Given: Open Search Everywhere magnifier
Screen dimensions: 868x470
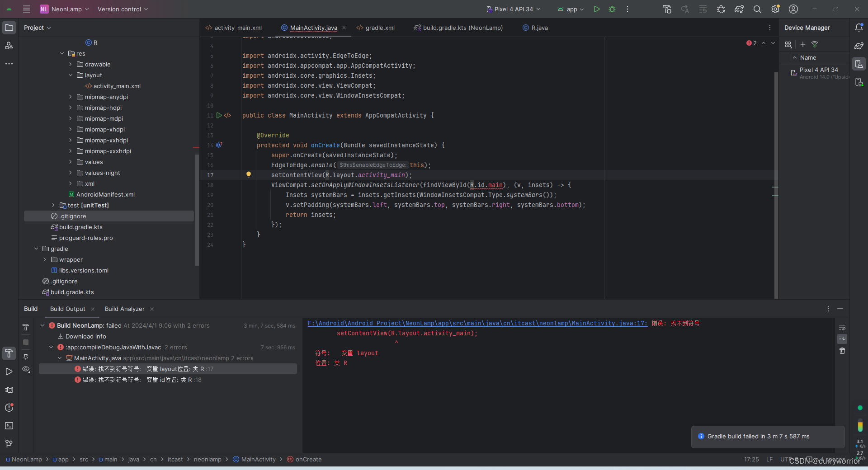Looking at the screenshot, I should click(x=758, y=9).
